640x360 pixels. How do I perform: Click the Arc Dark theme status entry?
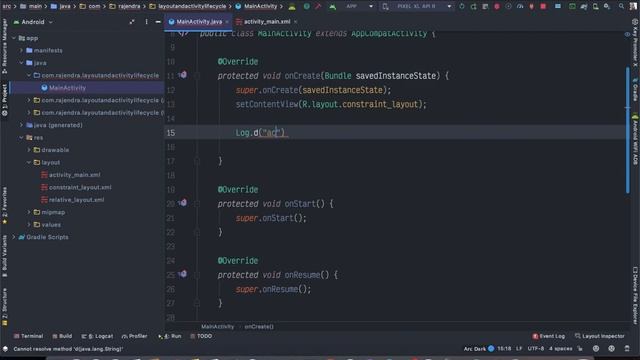(479, 349)
